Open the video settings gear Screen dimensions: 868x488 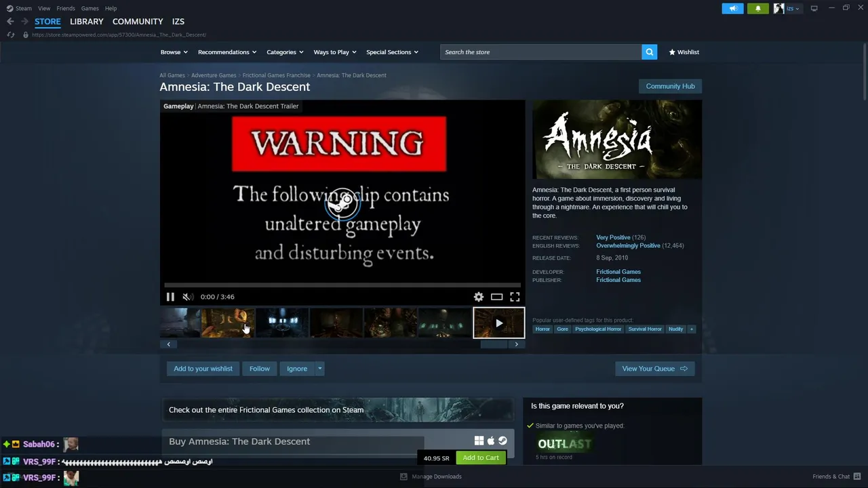(x=479, y=297)
